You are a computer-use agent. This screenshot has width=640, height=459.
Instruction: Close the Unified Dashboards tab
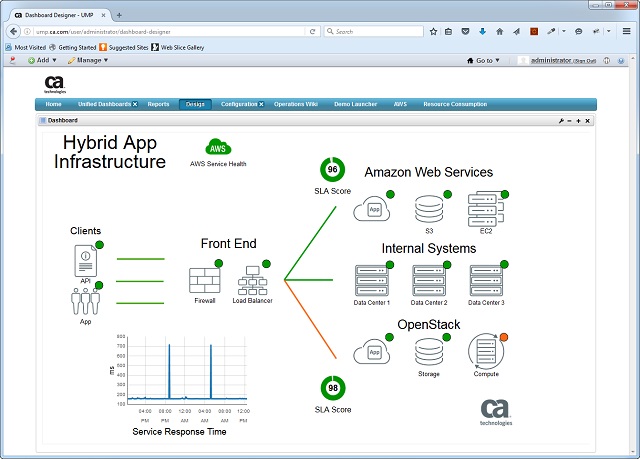tap(135, 104)
